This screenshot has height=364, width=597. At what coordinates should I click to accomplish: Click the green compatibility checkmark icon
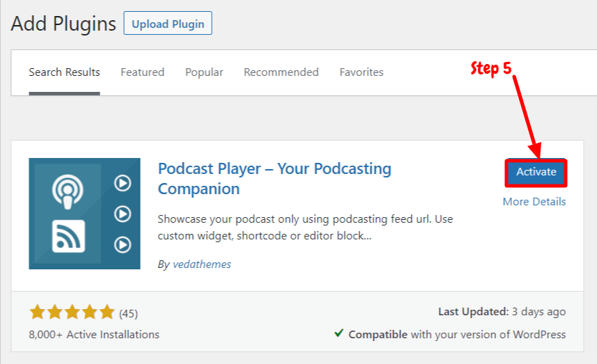tap(339, 333)
